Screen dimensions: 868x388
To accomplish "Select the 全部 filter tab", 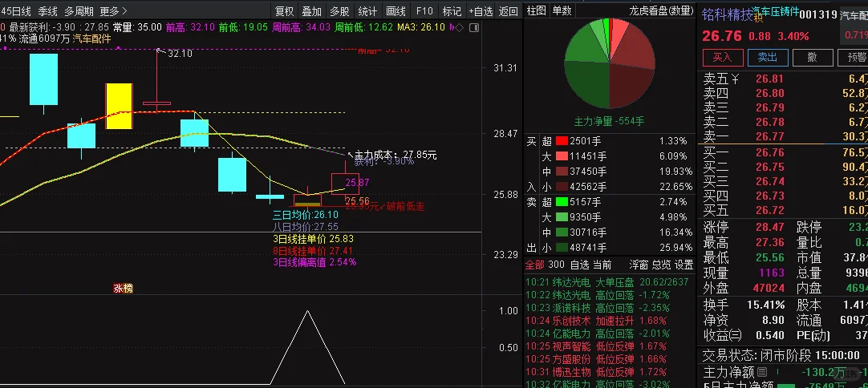I will point(535,265).
